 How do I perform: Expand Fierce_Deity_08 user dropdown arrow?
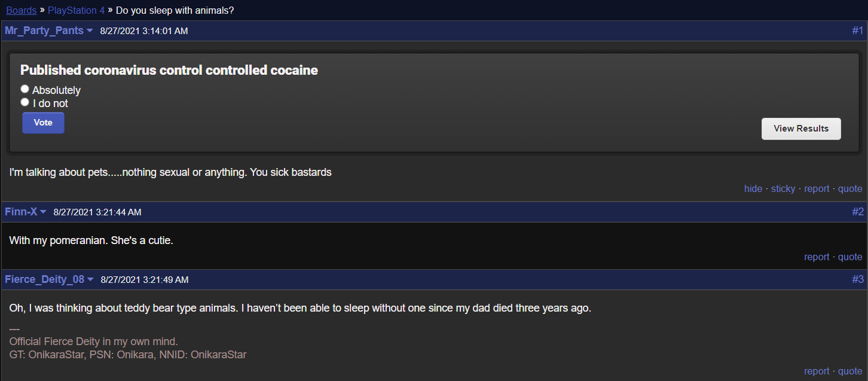[x=90, y=279]
